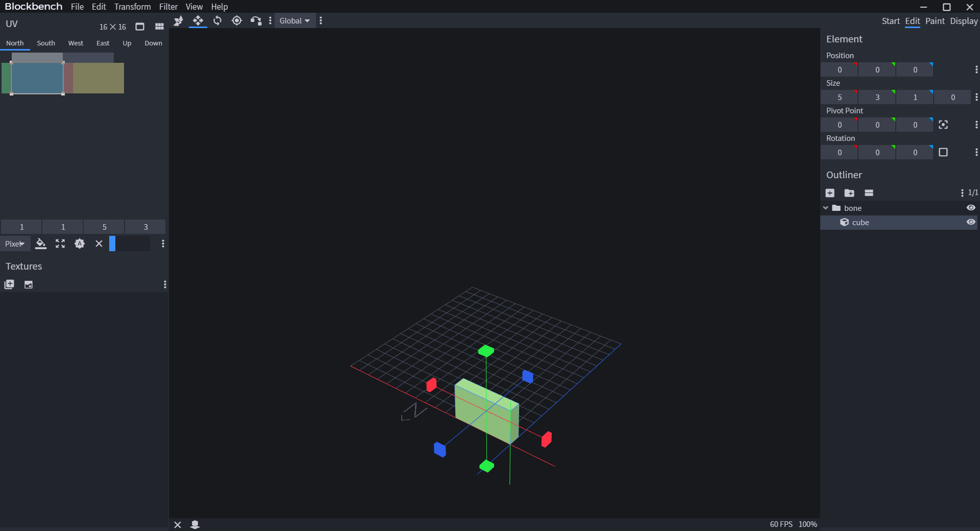This screenshot has height=531, width=980.
Task: Switch to Paint mode
Action: 935,21
